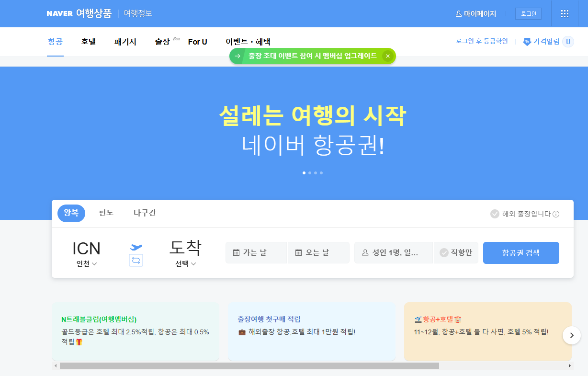This screenshot has width=588, height=376.
Task: Click the 로그인 button
Action: (x=528, y=14)
